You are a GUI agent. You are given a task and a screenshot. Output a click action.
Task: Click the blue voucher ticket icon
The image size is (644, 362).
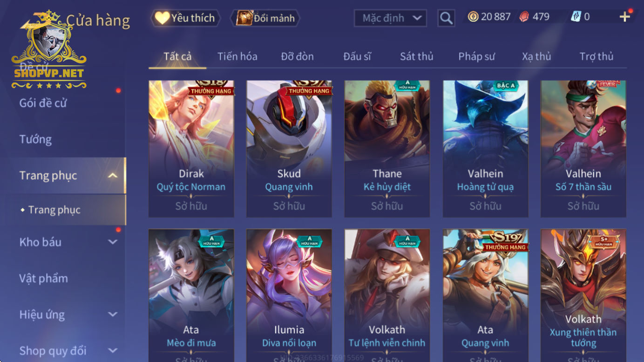click(x=576, y=17)
